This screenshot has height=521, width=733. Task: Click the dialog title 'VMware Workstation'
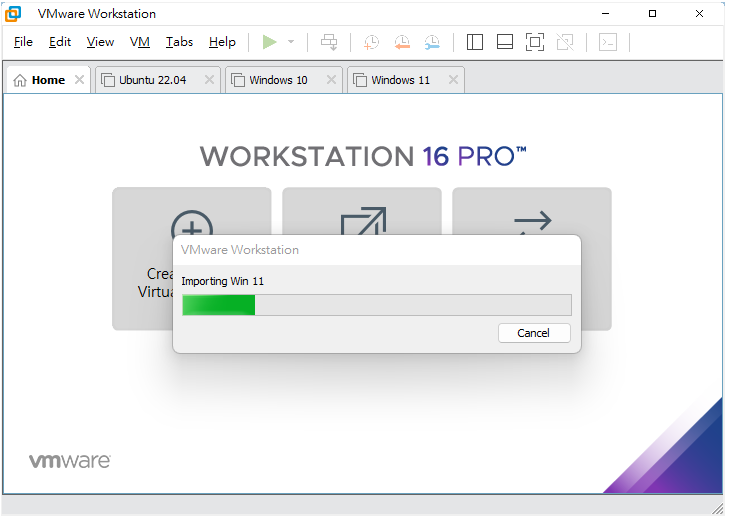coord(240,250)
